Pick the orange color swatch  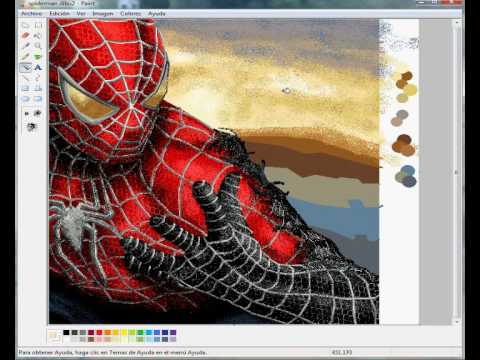[x=107, y=332]
